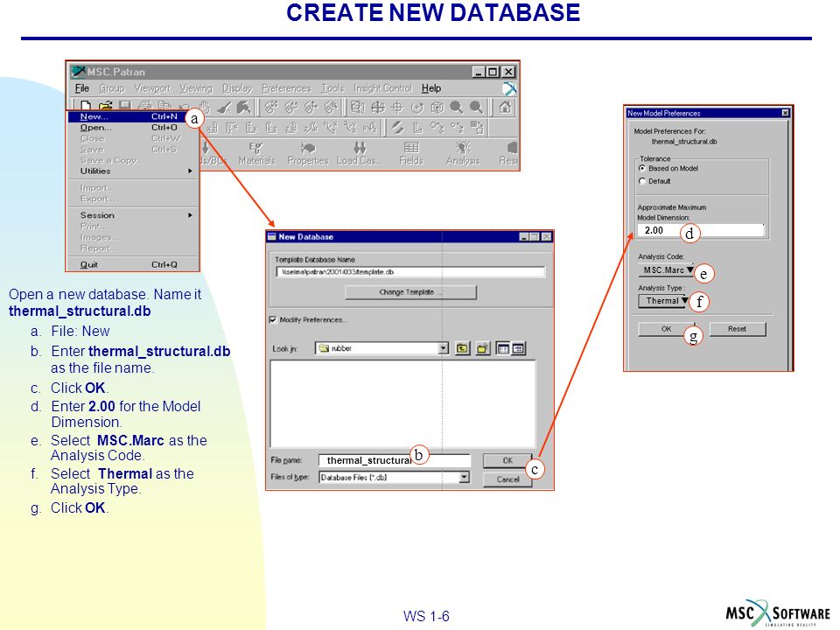Open the Tools menu in menu bar
The width and height of the screenshot is (840, 630).
coord(332,88)
